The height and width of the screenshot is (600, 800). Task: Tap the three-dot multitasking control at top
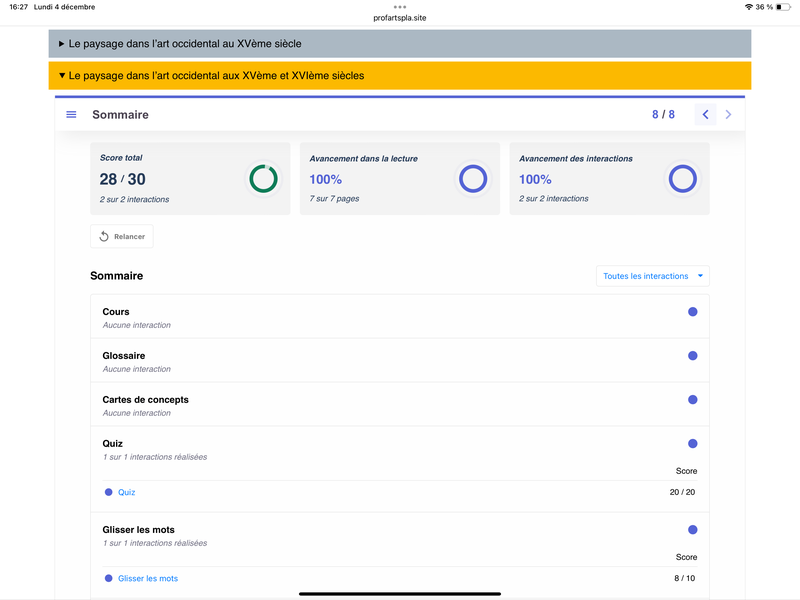click(x=400, y=6)
